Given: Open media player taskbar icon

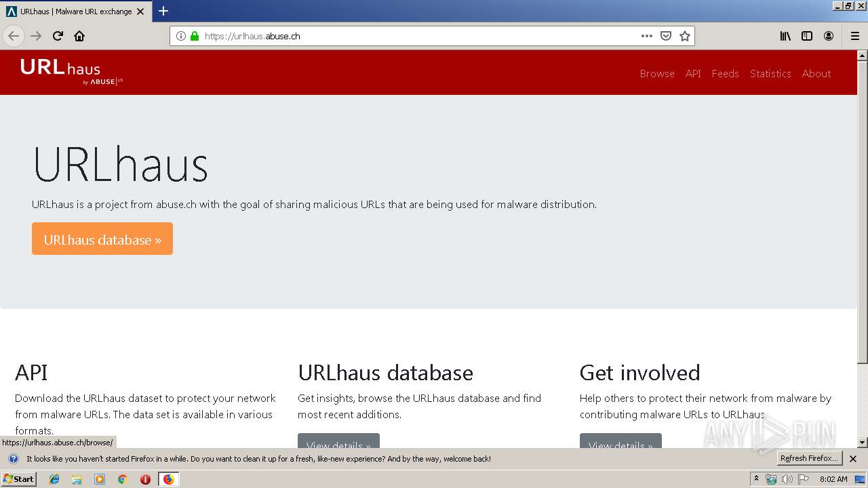Looking at the screenshot, I should click(100, 479).
